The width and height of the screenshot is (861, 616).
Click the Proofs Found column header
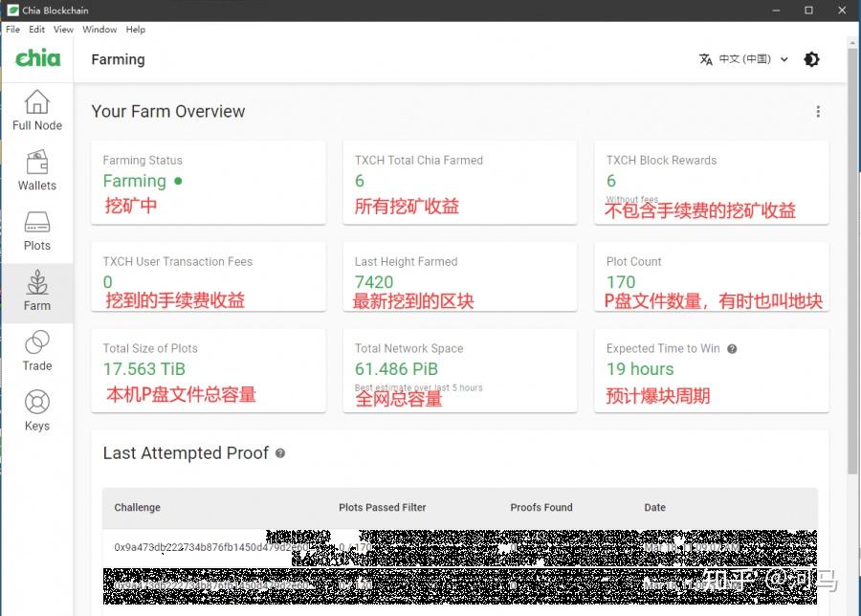[x=541, y=507]
